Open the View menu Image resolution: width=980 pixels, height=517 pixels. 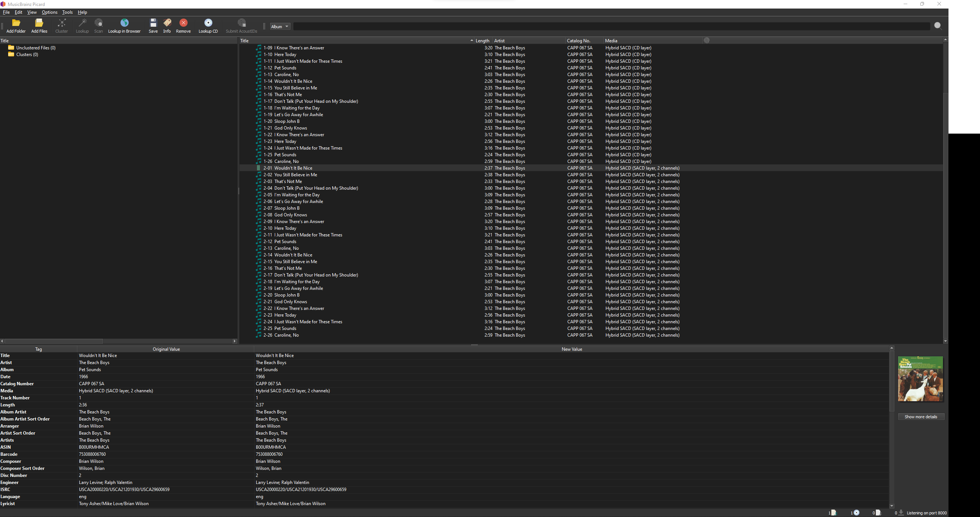pyautogui.click(x=32, y=12)
